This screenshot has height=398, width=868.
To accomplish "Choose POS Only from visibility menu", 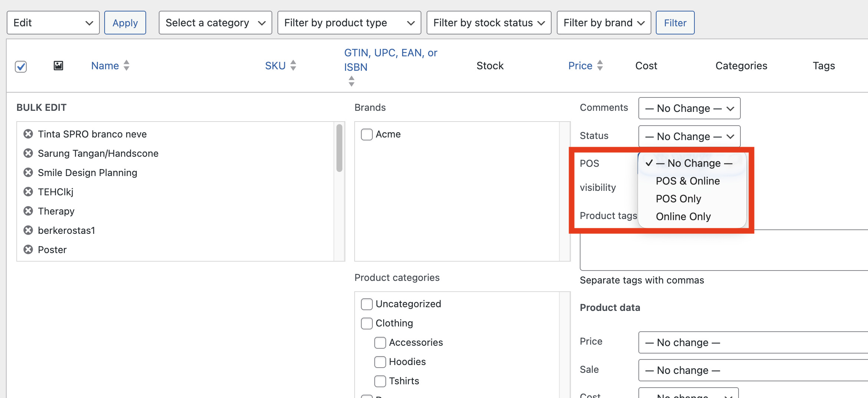I will 678,199.
